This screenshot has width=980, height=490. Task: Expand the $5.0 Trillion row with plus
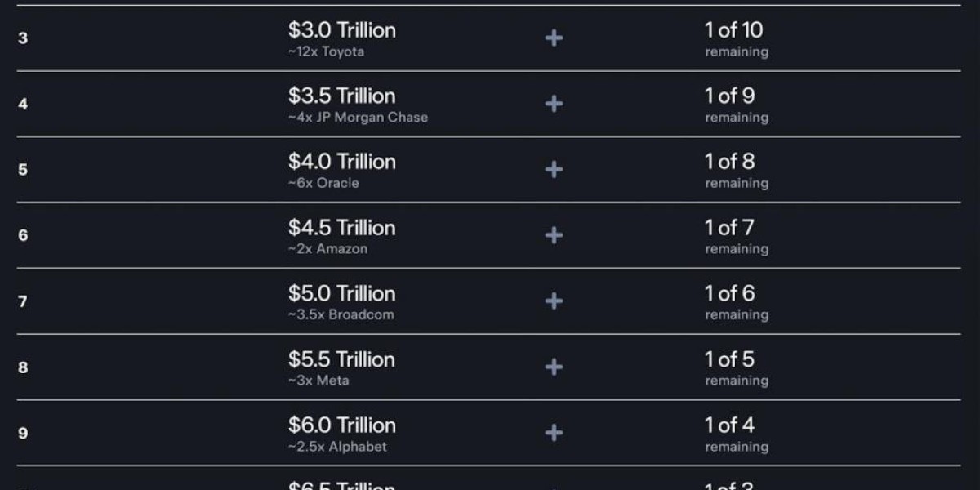tap(554, 301)
